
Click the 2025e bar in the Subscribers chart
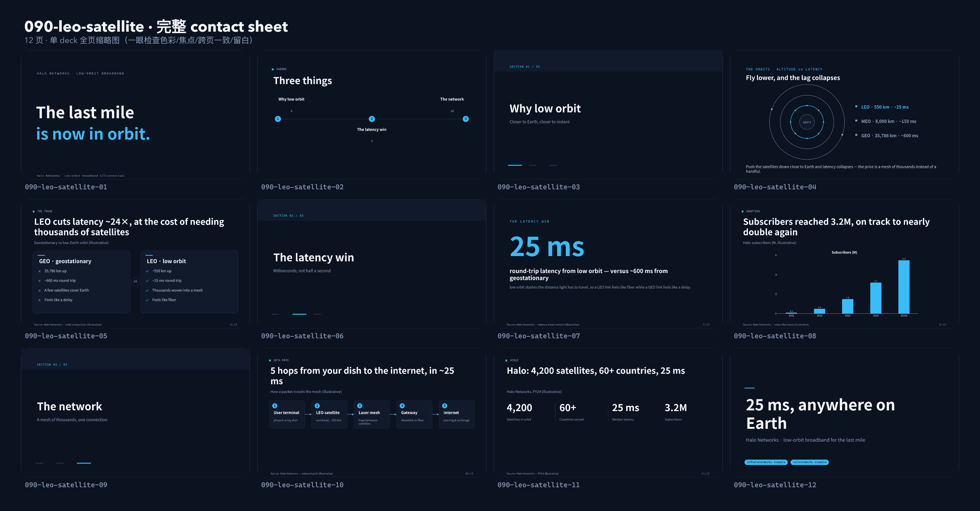pos(904,287)
